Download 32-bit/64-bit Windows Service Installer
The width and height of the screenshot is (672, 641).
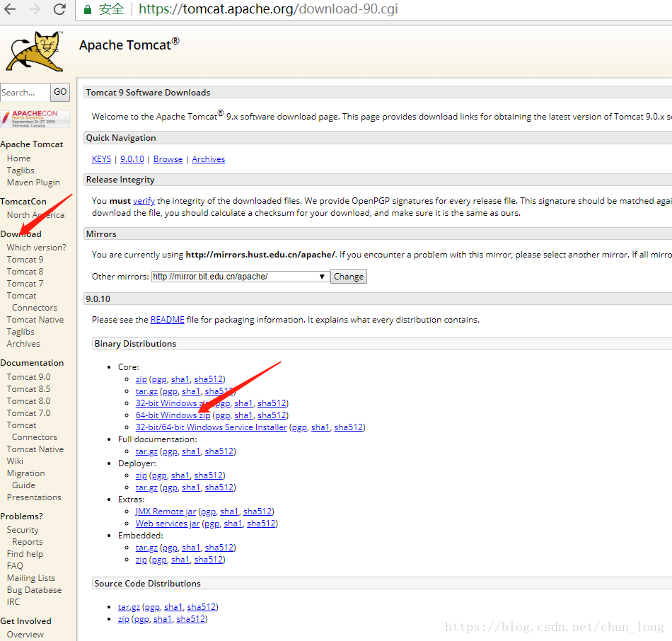(x=212, y=427)
